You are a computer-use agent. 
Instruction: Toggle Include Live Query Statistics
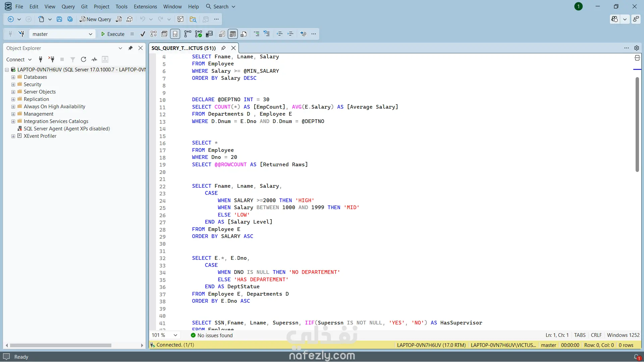[199, 34]
